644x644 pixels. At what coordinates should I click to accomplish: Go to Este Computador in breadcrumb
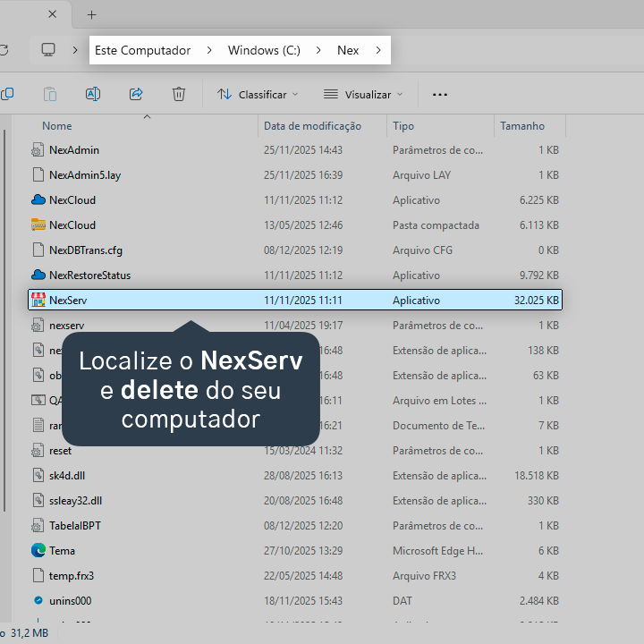tap(142, 50)
